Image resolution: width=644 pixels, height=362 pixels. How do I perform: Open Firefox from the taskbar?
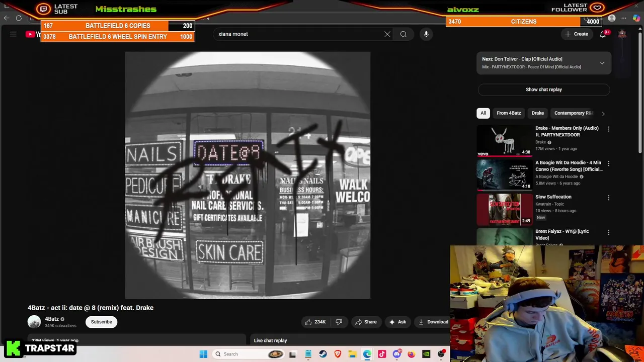click(x=412, y=354)
